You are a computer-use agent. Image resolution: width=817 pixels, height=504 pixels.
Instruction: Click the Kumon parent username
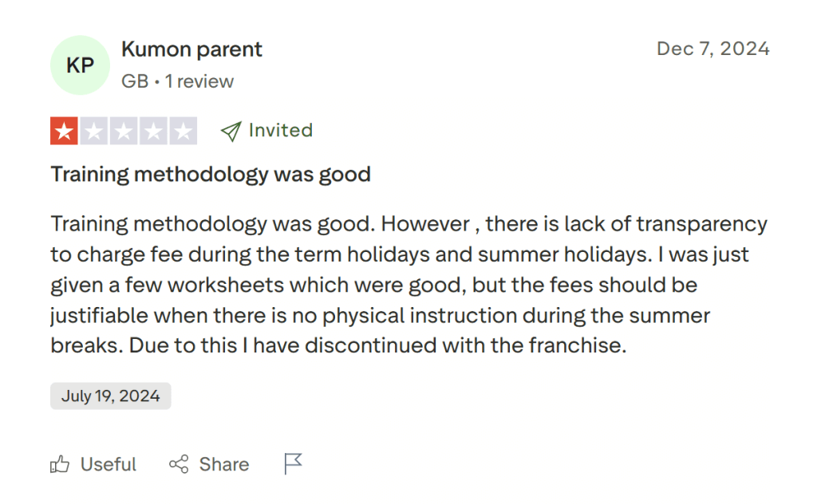click(x=191, y=49)
